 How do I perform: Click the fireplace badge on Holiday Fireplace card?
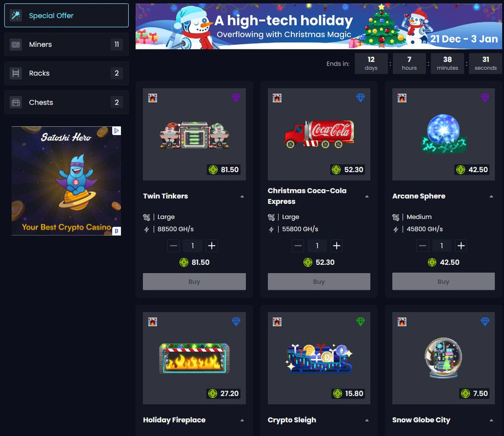click(x=153, y=322)
